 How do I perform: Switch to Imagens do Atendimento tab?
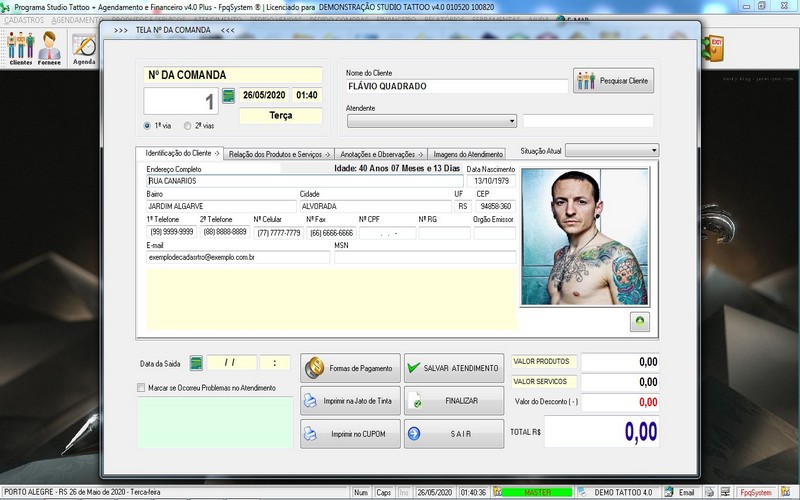point(467,154)
